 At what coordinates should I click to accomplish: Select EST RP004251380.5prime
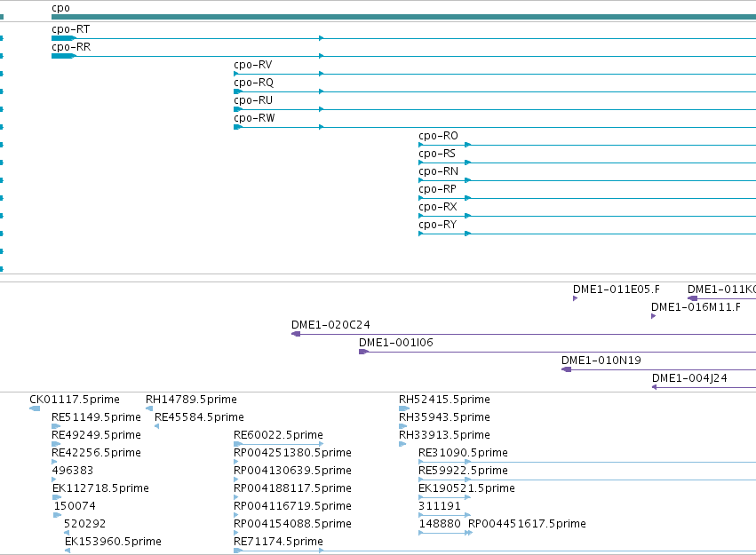(292, 453)
